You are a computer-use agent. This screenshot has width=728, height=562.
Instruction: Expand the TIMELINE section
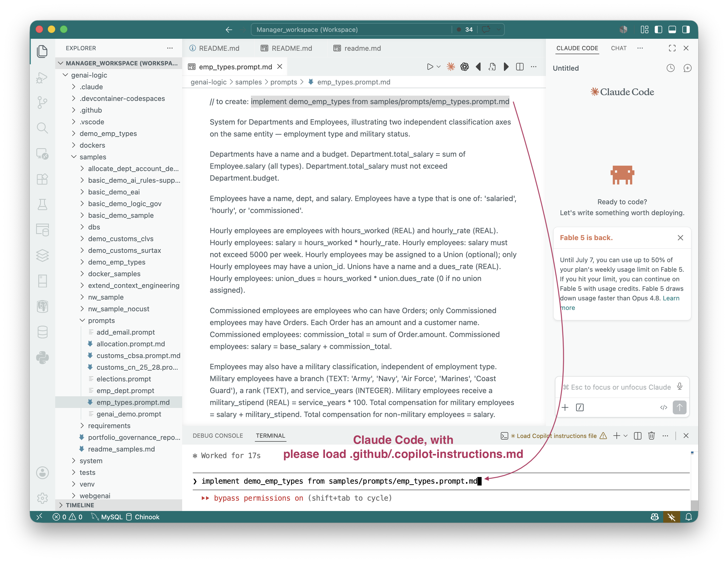tap(80, 505)
